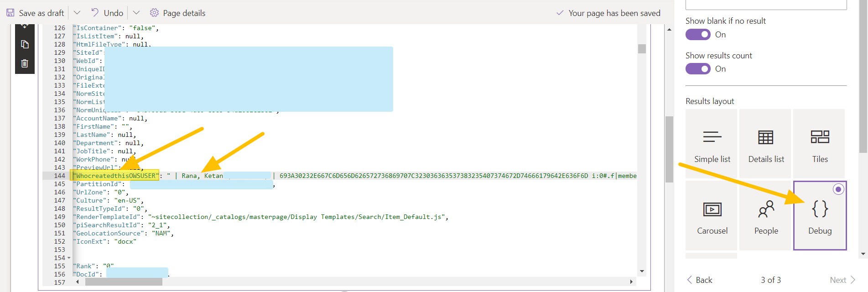Click the Next button in pane
Viewport: 868px width, 292px height.
[842, 280]
